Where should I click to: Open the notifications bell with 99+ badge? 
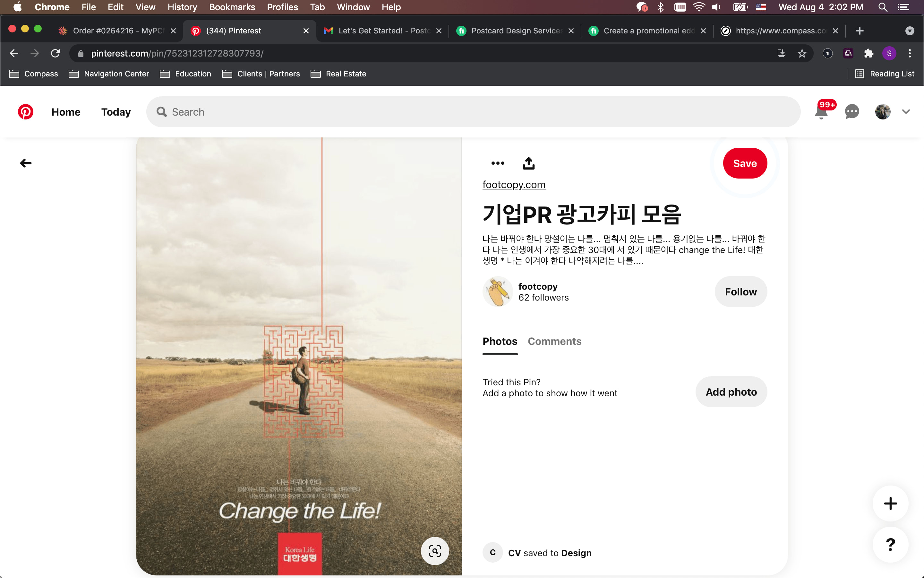pos(821,112)
